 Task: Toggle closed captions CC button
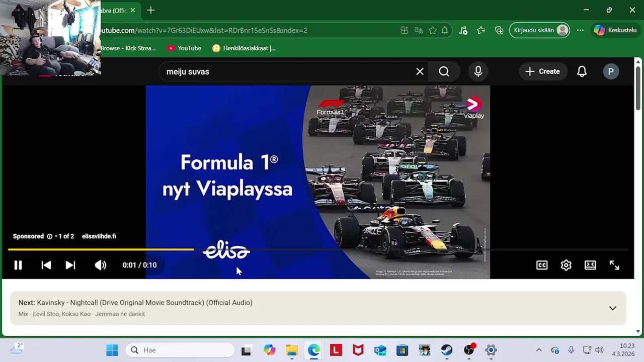[542, 265]
